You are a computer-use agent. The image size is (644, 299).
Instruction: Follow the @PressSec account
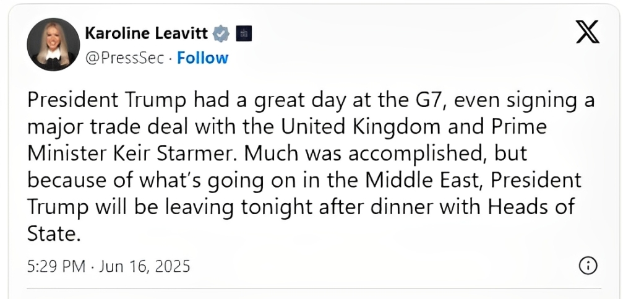tap(202, 58)
